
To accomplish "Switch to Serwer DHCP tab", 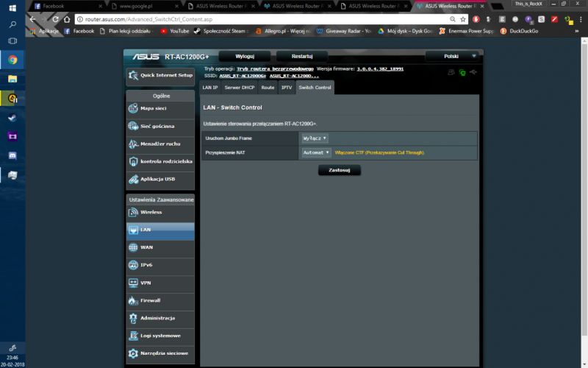I will coord(240,88).
